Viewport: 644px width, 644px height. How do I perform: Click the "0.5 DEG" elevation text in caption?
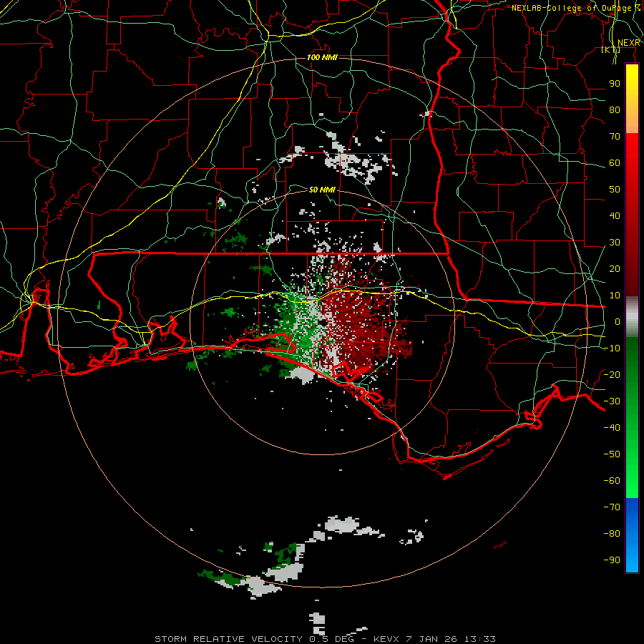[x=331, y=639]
